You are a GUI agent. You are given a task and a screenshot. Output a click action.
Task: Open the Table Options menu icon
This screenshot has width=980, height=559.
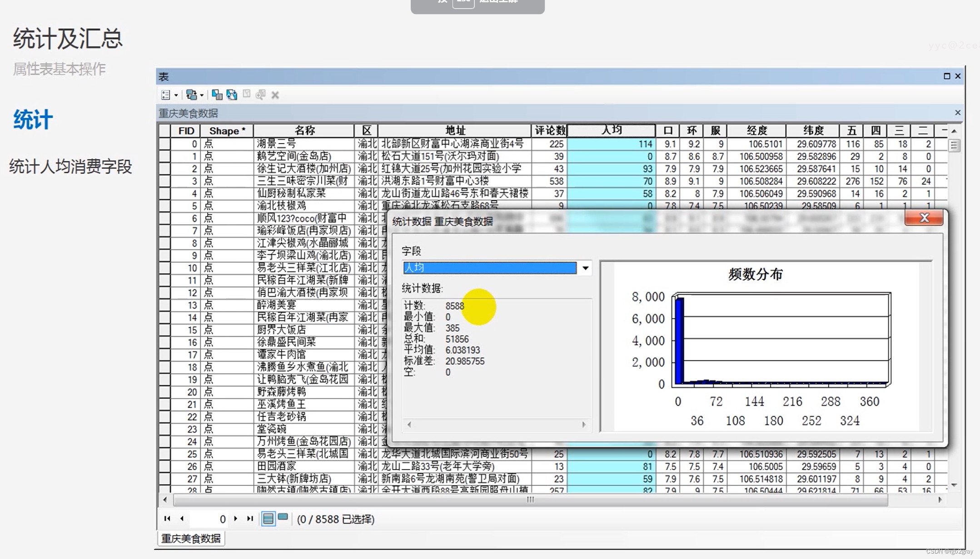[165, 95]
